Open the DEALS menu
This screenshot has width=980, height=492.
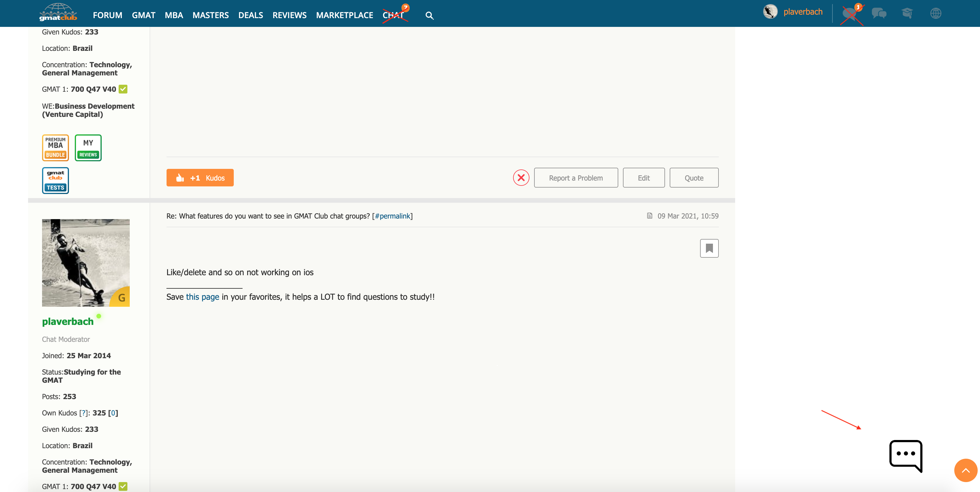coord(251,15)
